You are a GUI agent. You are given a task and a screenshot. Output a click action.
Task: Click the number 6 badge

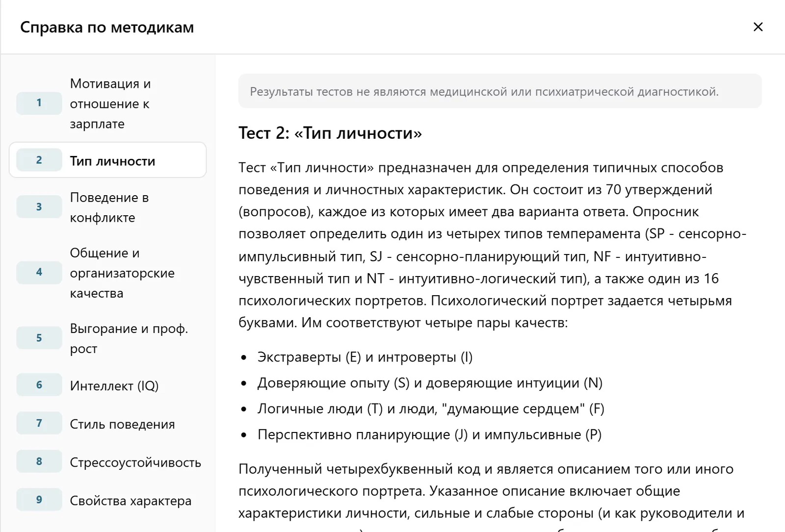39,385
